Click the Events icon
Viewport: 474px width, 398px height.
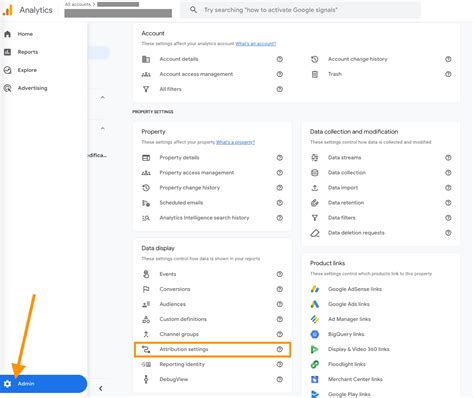tap(146, 274)
